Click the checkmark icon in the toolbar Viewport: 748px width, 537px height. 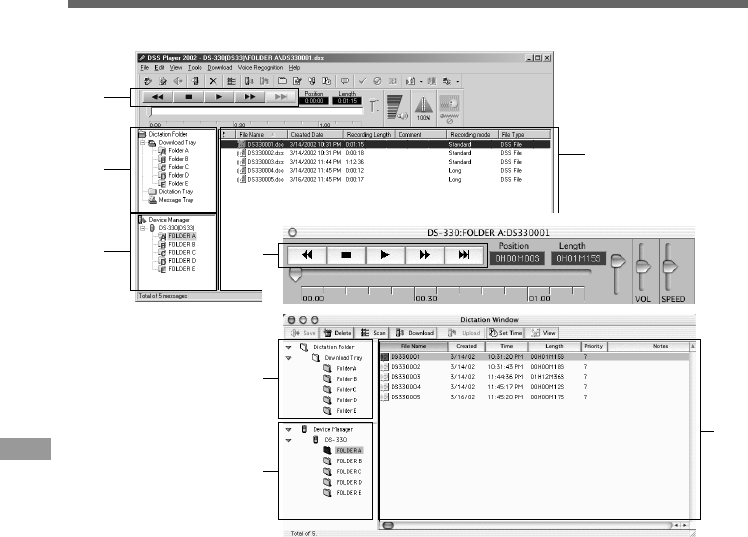coord(362,81)
